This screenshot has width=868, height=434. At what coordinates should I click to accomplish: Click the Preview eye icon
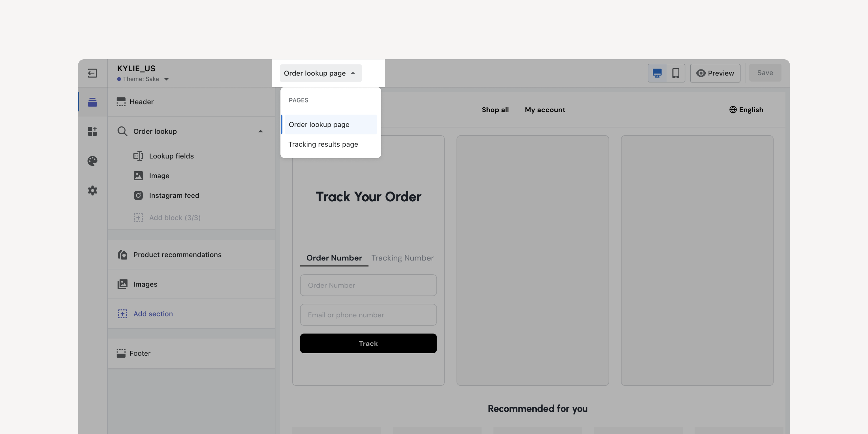pyautogui.click(x=701, y=73)
